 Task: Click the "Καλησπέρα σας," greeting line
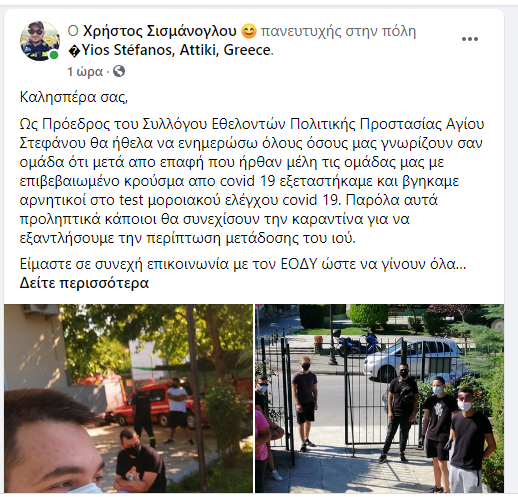[x=74, y=97]
